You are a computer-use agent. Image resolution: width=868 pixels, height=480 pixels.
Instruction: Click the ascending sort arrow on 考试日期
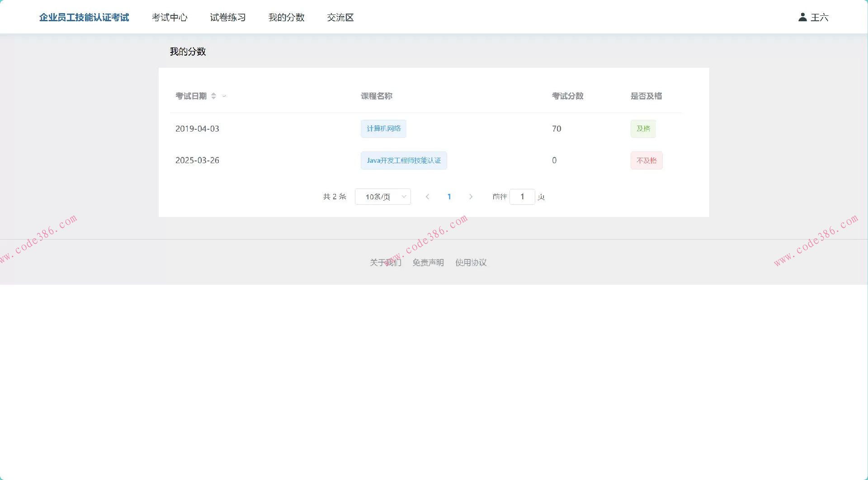click(213, 94)
